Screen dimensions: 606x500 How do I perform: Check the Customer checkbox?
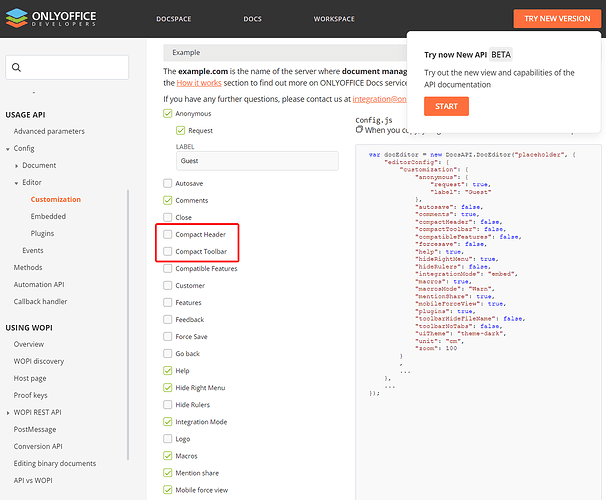coord(167,285)
